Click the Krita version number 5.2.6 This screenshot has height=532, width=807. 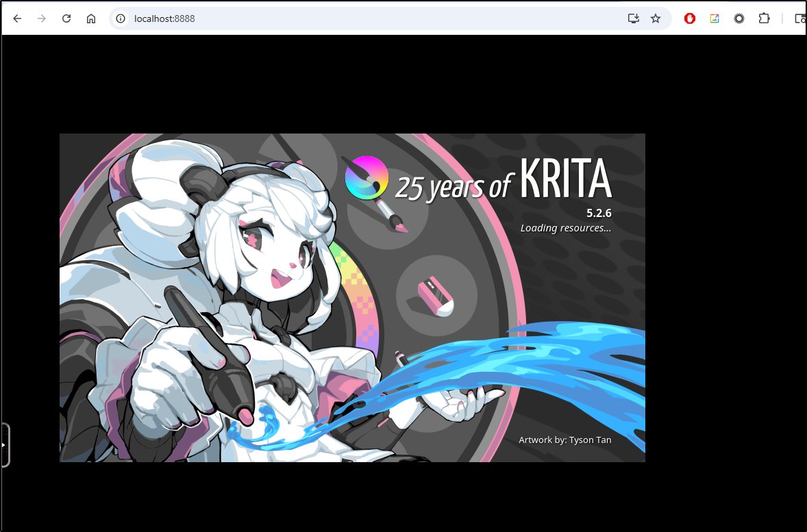[x=599, y=213]
